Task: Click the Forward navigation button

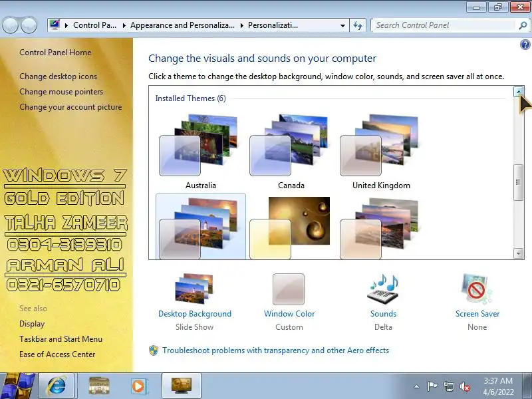Action: (x=29, y=25)
